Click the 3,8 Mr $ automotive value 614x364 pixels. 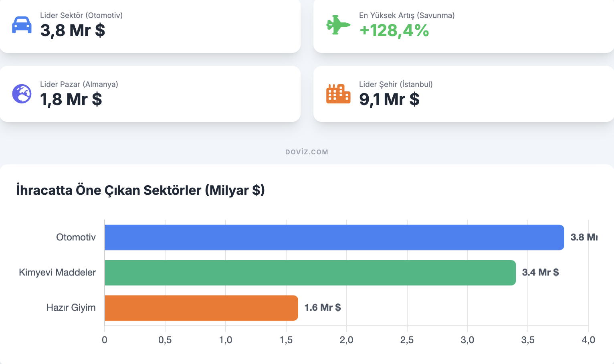pos(73,30)
